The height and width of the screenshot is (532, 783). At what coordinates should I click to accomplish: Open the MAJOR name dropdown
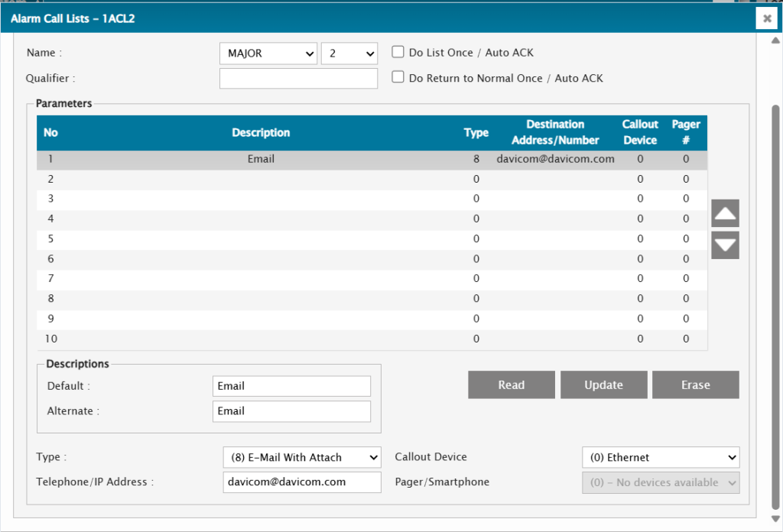[x=268, y=54]
